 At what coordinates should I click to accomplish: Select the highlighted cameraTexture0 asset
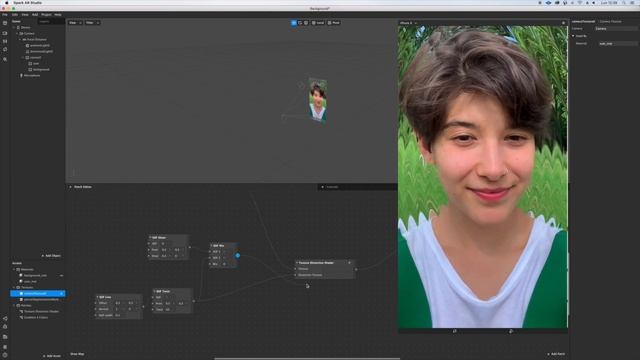pos(38,293)
